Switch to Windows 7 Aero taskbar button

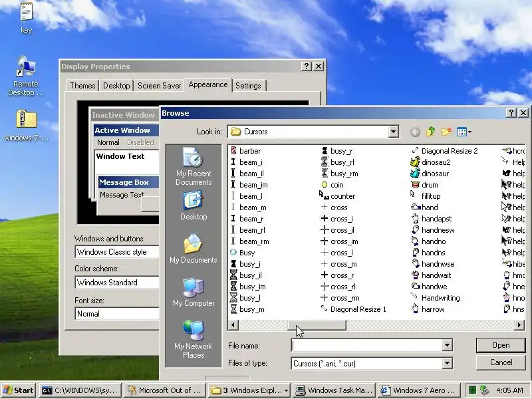[x=419, y=390]
